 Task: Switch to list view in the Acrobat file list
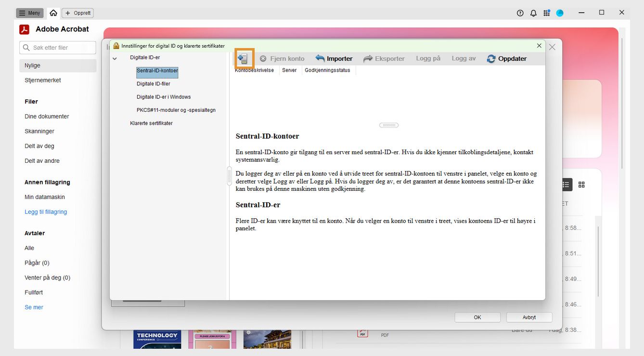point(566,185)
